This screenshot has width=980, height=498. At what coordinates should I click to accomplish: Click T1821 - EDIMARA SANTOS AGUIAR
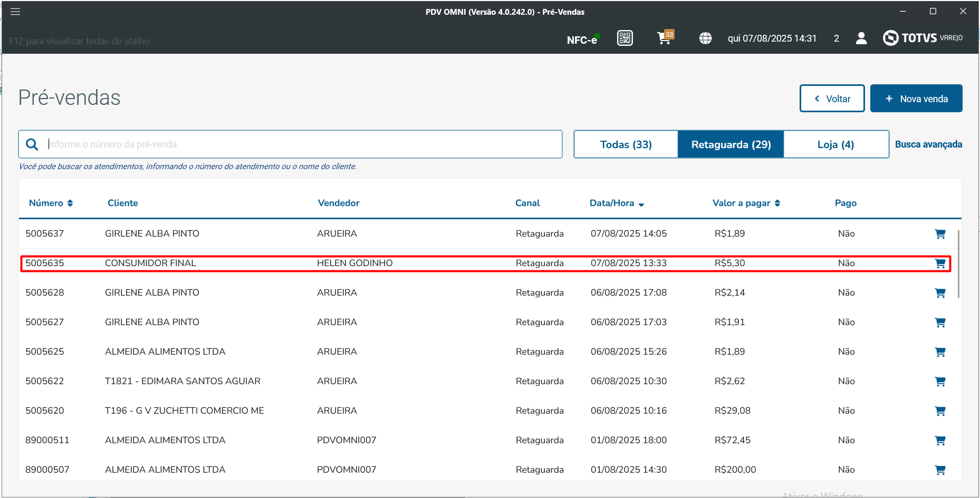coord(182,381)
